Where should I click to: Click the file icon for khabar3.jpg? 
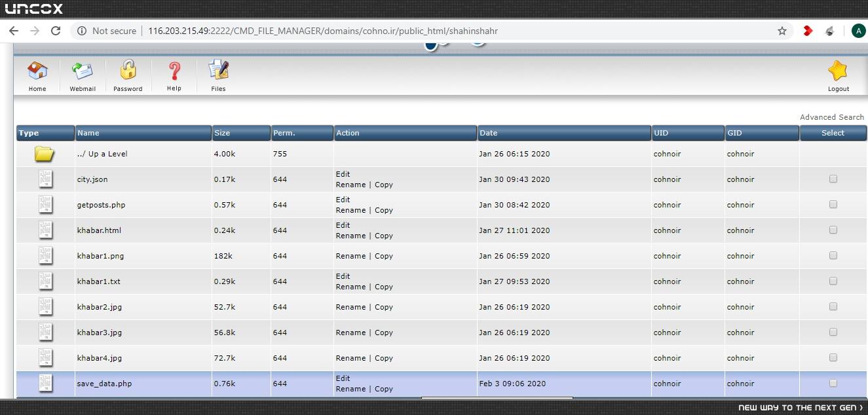(45, 332)
